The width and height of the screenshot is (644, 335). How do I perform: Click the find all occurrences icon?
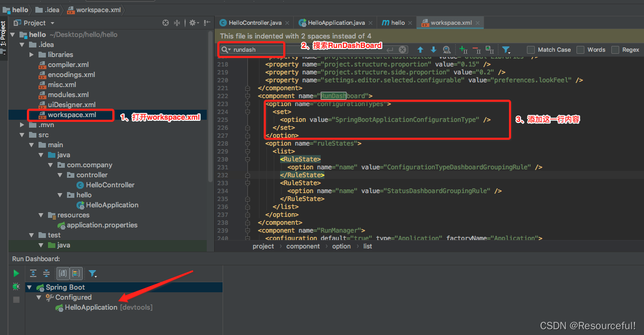coord(447,50)
